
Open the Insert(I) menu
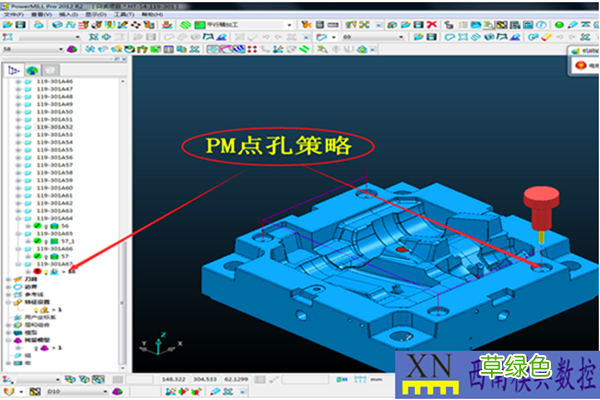[68, 15]
